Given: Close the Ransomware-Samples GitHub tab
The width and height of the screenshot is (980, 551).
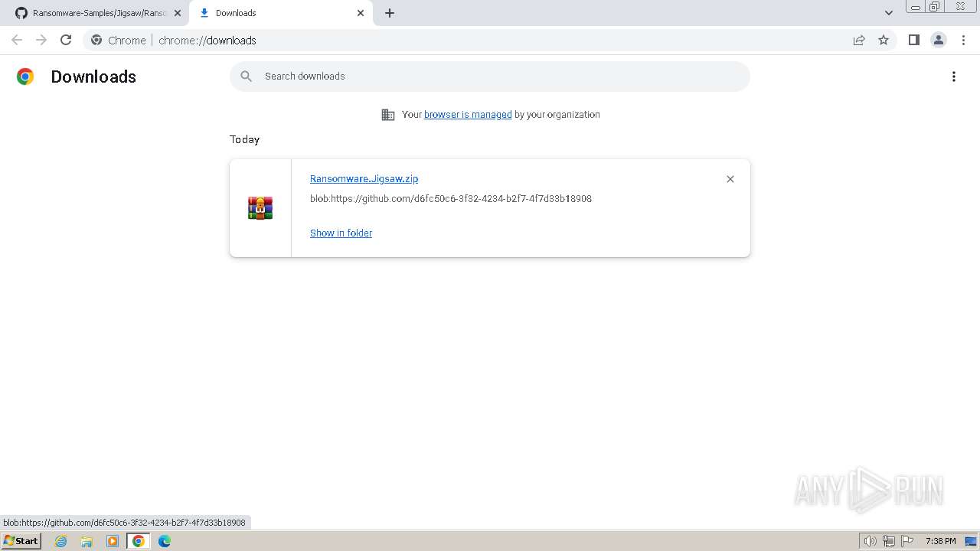Looking at the screenshot, I should 178,13.
